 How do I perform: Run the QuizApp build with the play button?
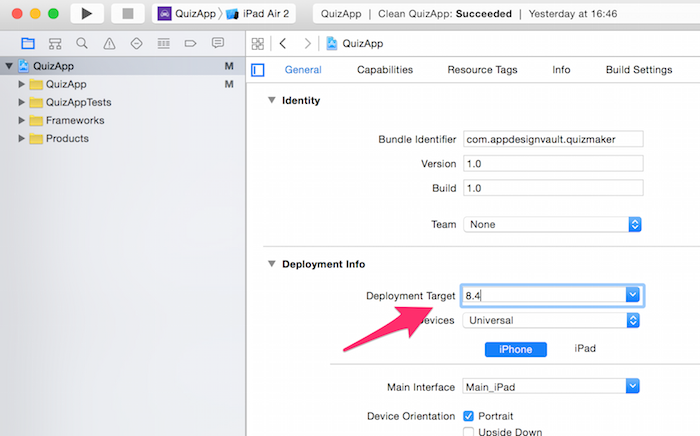pos(87,13)
